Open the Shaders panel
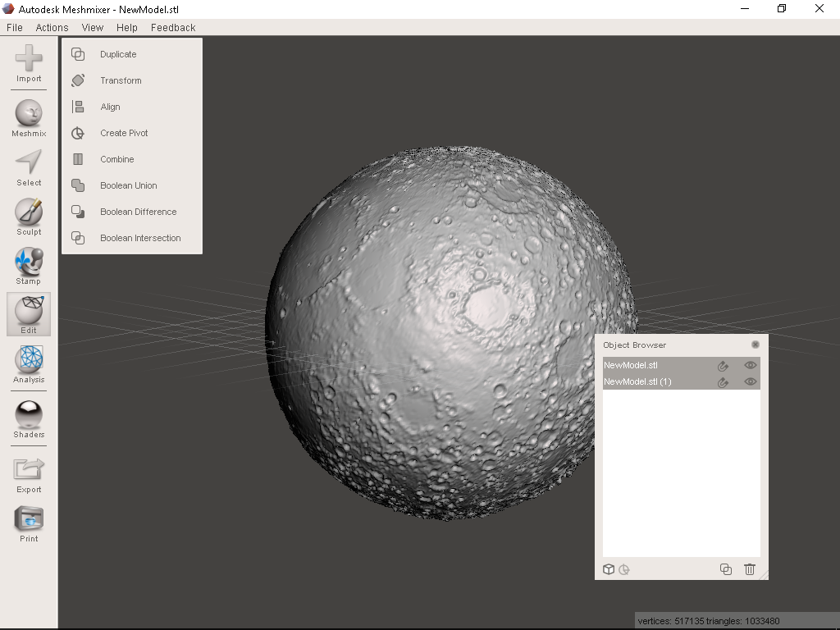This screenshot has width=840, height=630. tap(29, 415)
